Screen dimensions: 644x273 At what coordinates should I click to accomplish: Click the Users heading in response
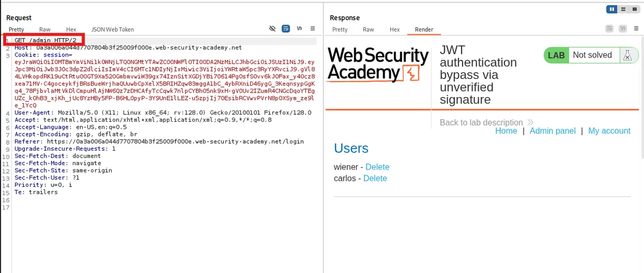coord(351,149)
